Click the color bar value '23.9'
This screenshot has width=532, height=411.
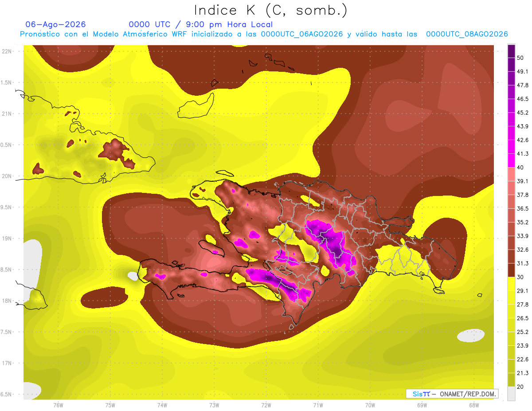pos(522,346)
